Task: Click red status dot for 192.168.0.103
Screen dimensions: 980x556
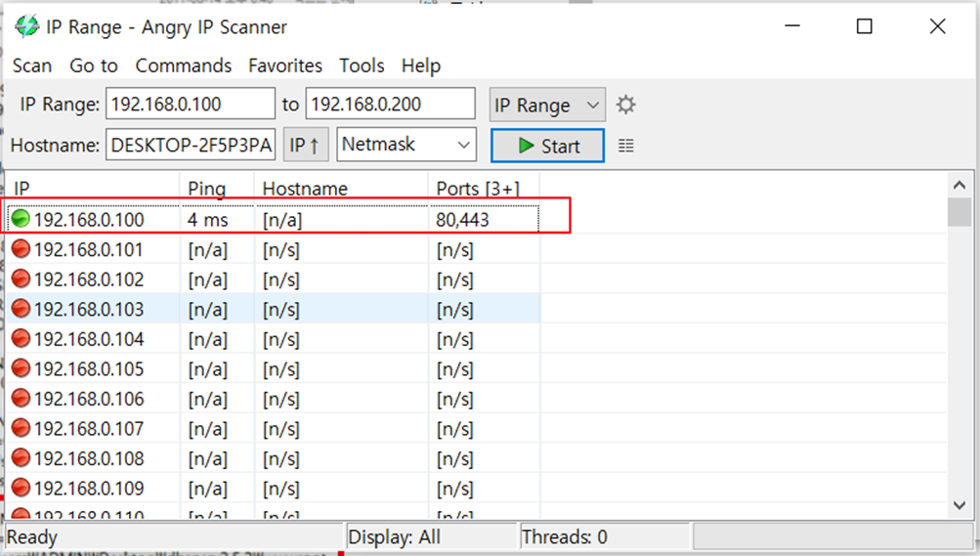Action: click(x=21, y=309)
